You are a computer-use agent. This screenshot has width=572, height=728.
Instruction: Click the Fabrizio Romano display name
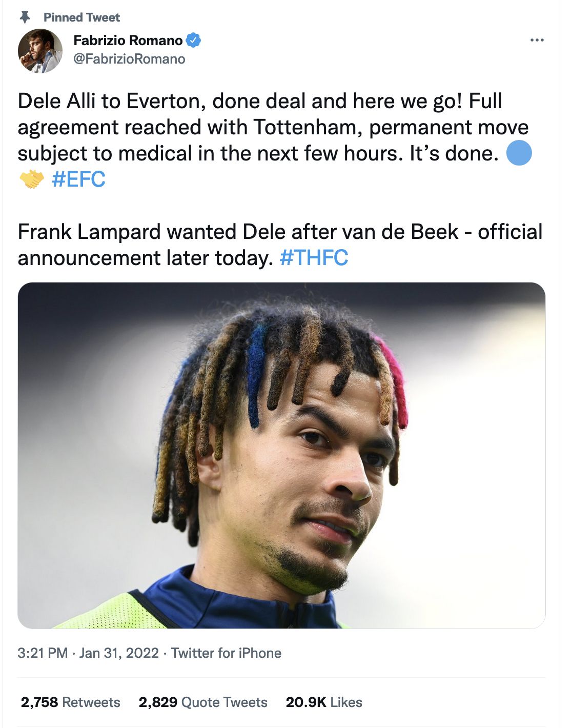[x=128, y=40]
